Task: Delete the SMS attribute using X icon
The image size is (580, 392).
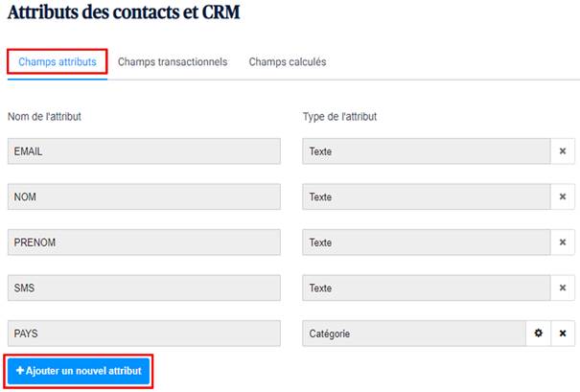Action: [x=563, y=288]
